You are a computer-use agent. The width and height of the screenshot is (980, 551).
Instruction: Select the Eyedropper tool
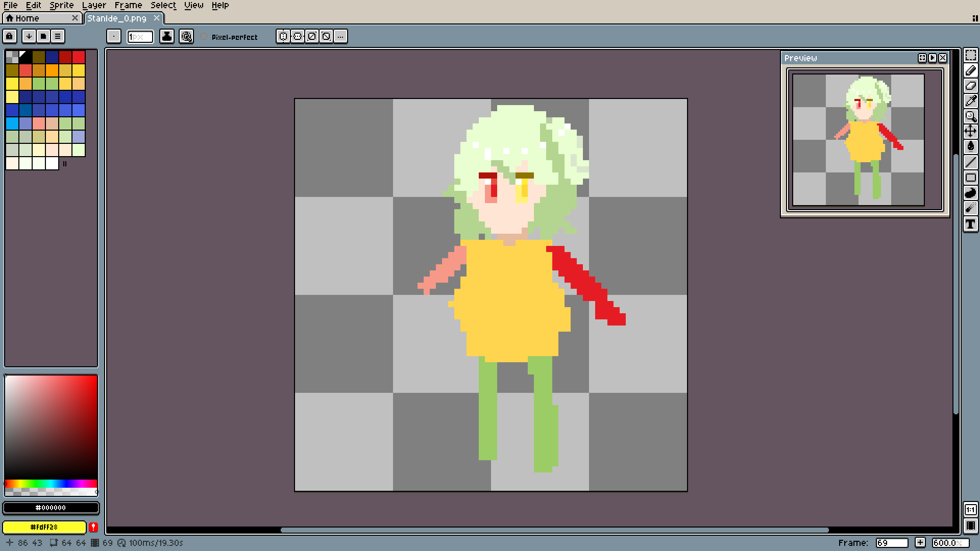click(x=970, y=101)
